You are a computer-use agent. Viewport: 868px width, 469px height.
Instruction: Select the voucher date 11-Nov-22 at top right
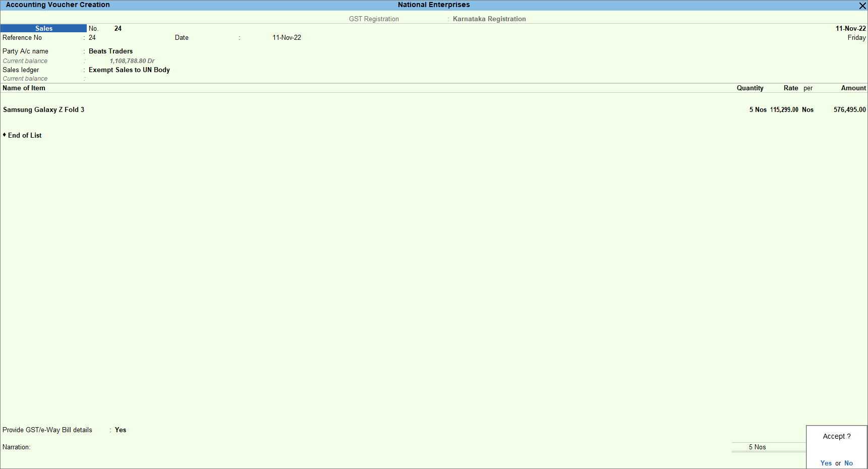[x=851, y=28]
